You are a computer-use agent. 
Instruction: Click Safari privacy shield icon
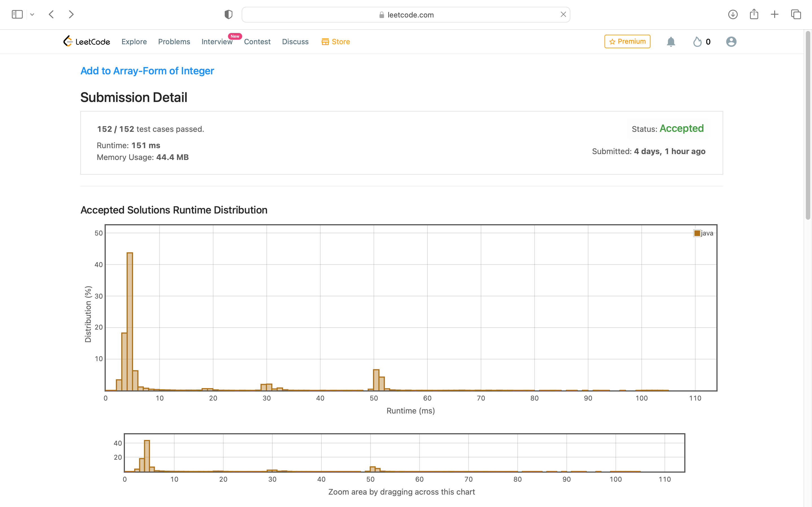pyautogui.click(x=228, y=14)
